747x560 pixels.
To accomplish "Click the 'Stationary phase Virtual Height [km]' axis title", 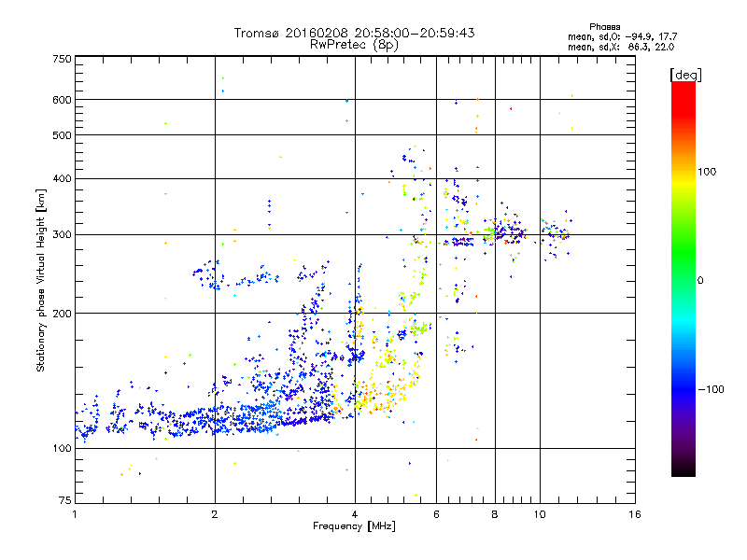I will [x=41, y=280].
